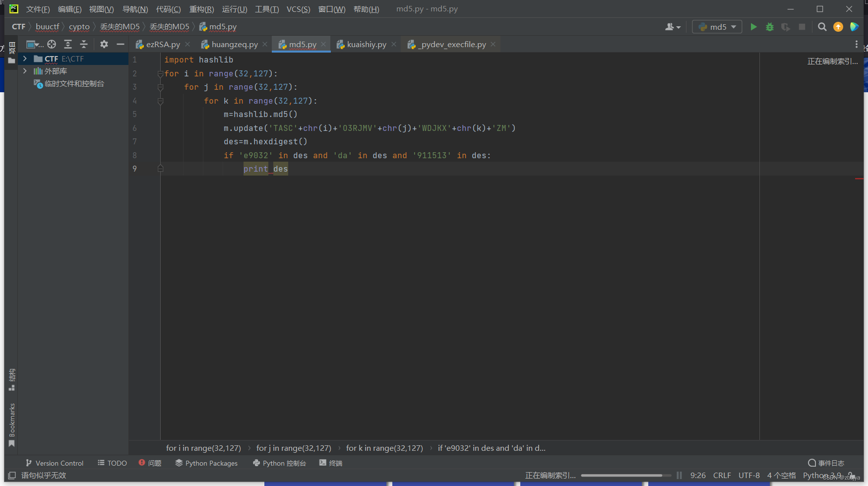Open the editor tabs more-options kebab icon
The width and height of the screenshot is (868, 486).
click(x=856, y=44)
